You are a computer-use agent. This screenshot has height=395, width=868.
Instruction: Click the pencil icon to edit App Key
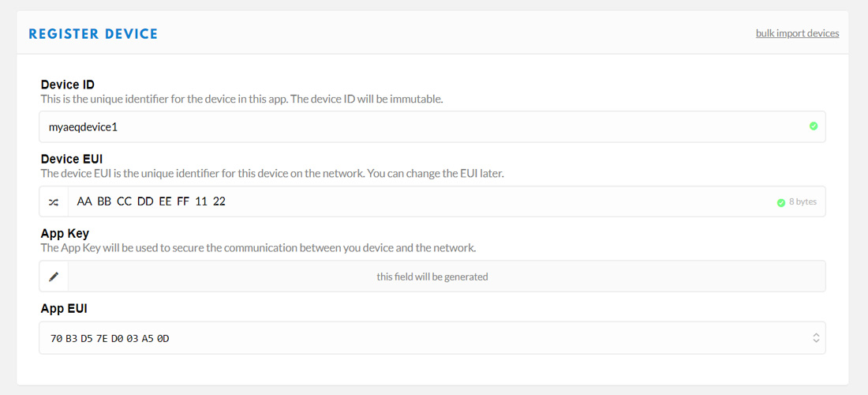[54, 276]
